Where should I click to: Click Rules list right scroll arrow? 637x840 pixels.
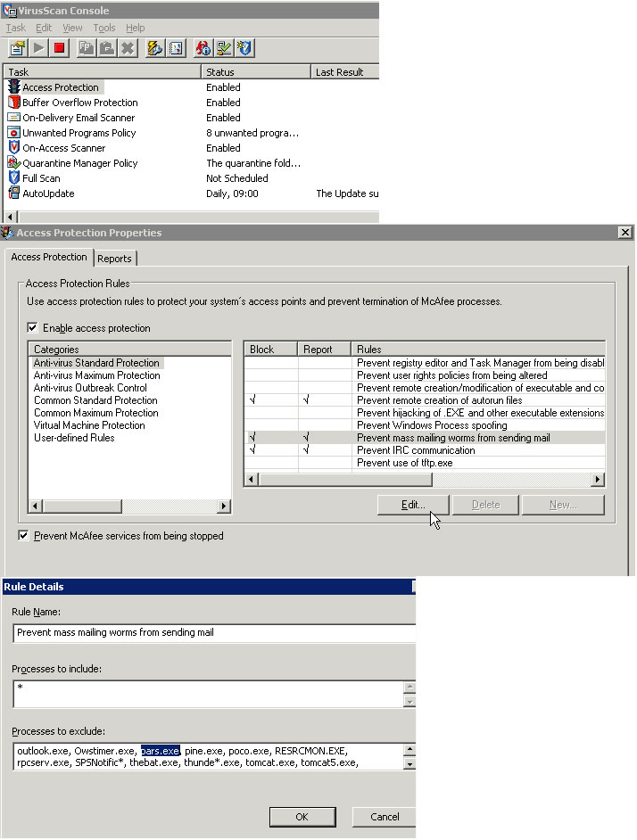(598, 480)
